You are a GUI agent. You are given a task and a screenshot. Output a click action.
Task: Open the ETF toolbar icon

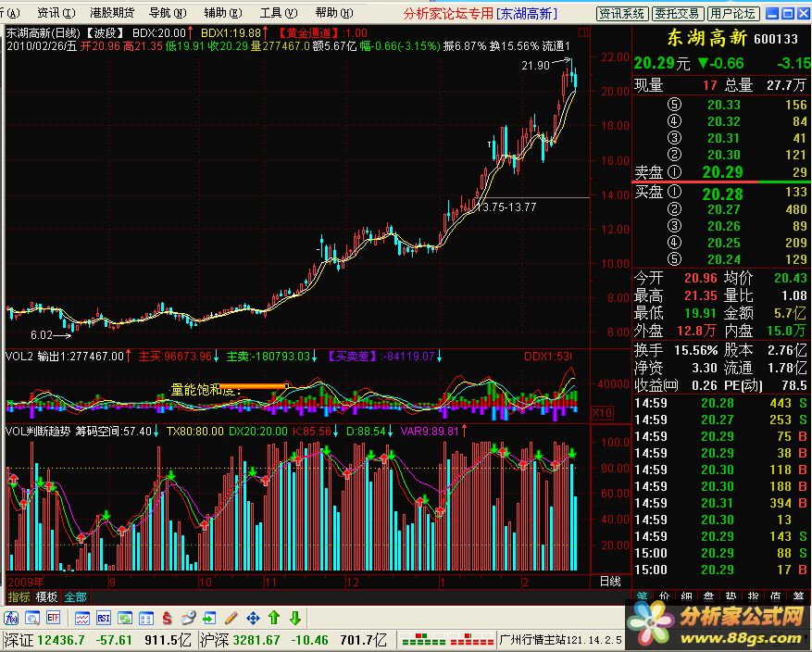pyautogui.click(x=54, y=618)
